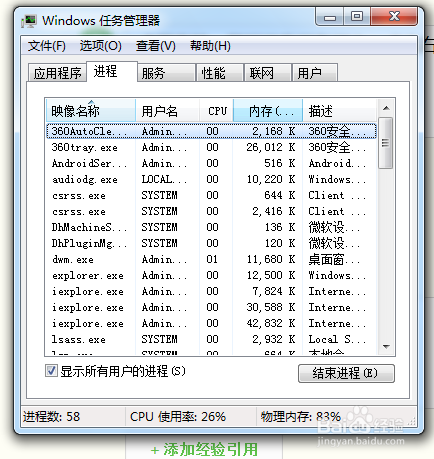434x459 pixels.
Task: Select the audiodg.exe process
Action: pyautogui.click(x=211, y=179)
